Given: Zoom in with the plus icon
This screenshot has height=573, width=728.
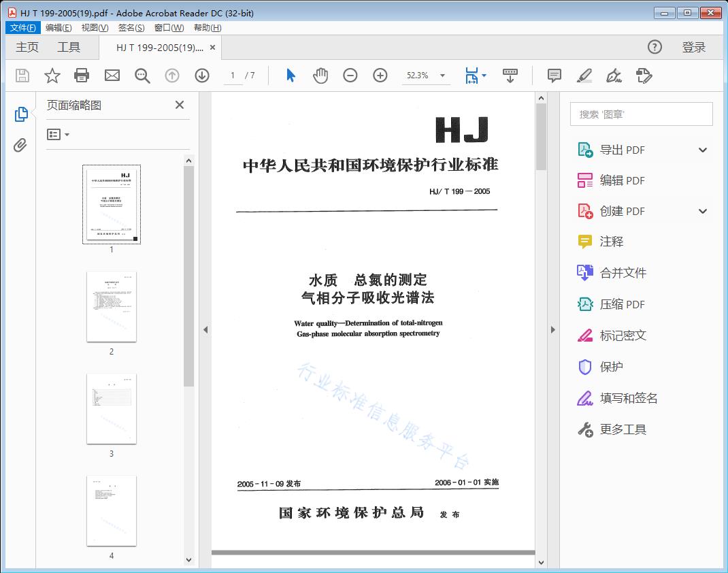Looking at the screenshot, I should click(x=380, y=76).
